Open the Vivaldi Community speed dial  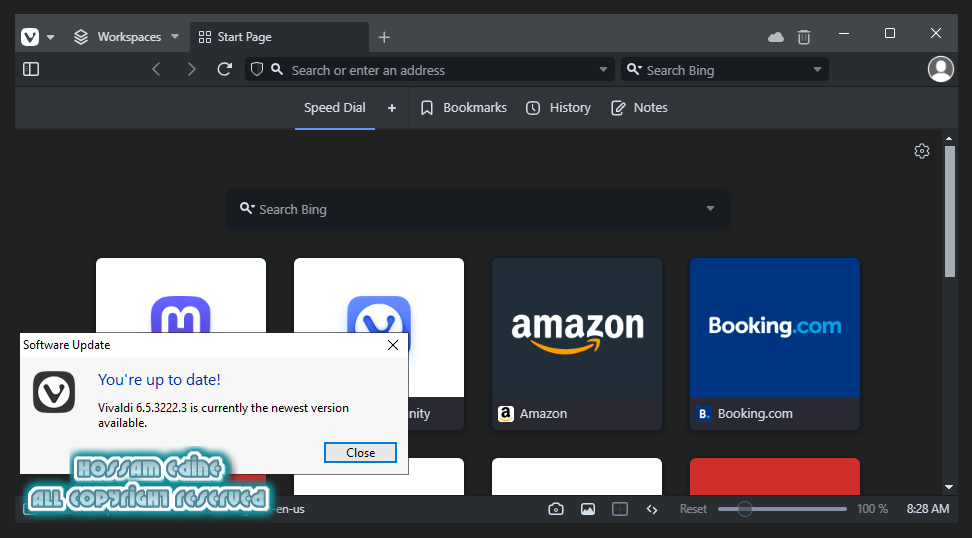(x=379, y=295)
